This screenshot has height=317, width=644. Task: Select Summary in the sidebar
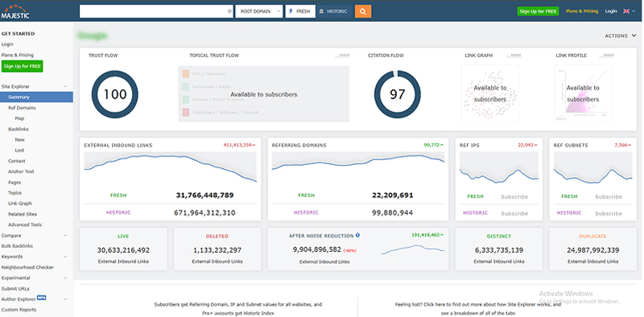(x=36, y=97)
